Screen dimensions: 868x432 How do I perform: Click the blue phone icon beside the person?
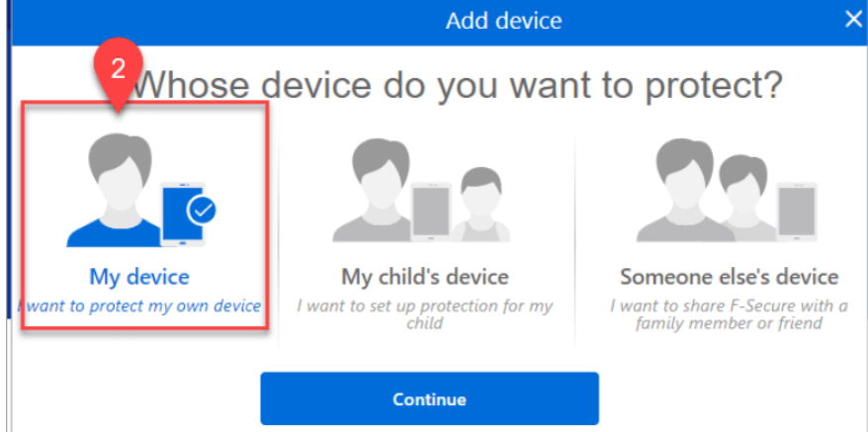pyautogui.click(x=183, y=214)
